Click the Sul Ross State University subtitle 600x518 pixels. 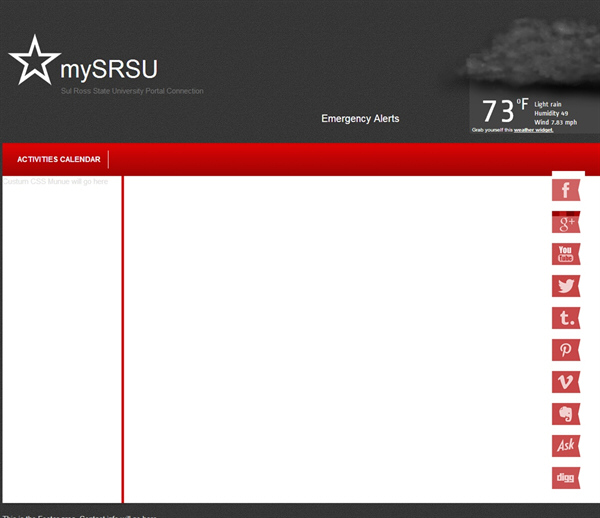coord(131,91)
